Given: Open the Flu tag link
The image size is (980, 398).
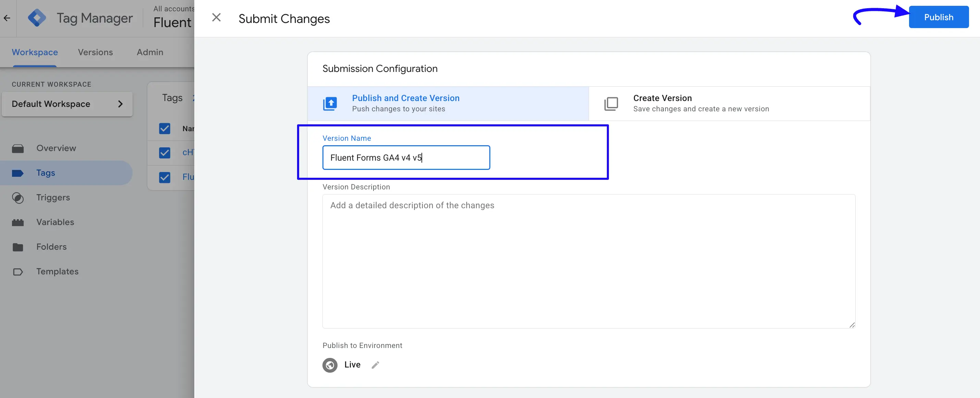Looking at the screenshot, I should tap(188, 177).
